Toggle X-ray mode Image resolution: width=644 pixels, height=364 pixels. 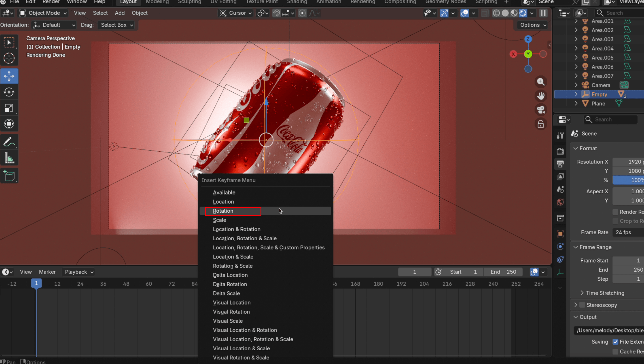(485, 13)
